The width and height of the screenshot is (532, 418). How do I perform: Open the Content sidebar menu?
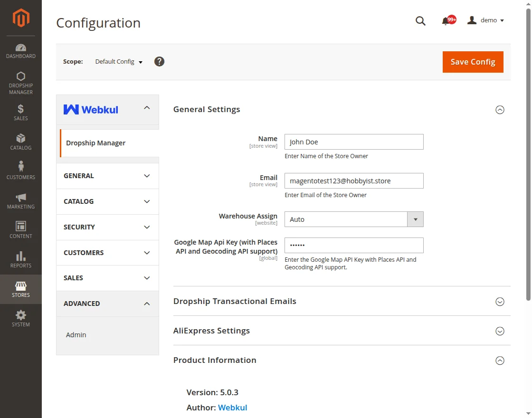21,230
